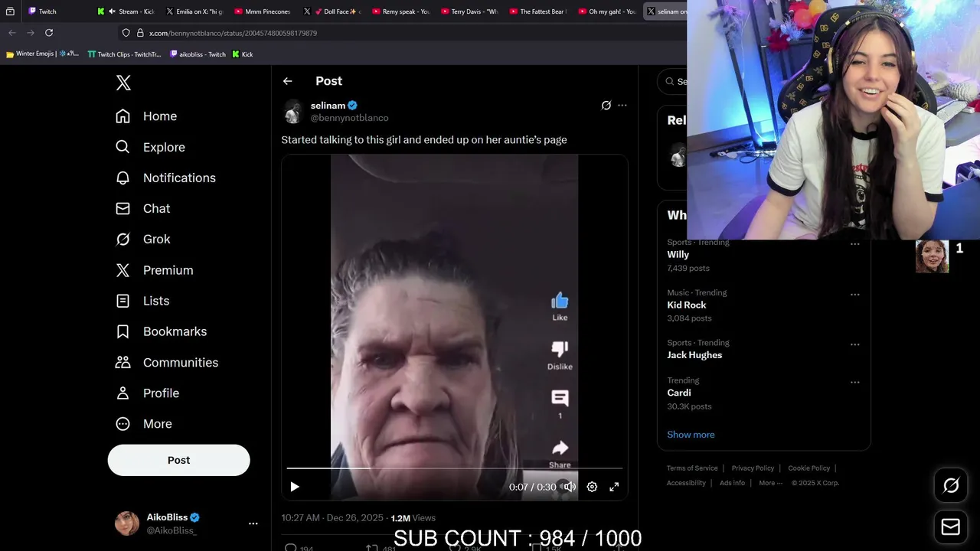Open the post's three-dot menu

click(622, 106)
